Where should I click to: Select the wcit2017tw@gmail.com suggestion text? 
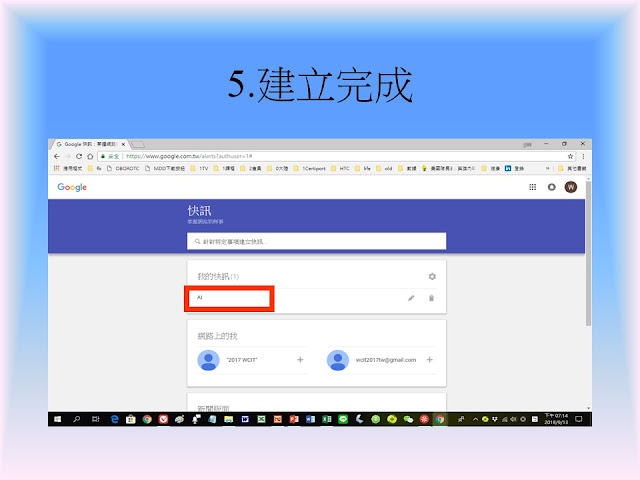386,360
